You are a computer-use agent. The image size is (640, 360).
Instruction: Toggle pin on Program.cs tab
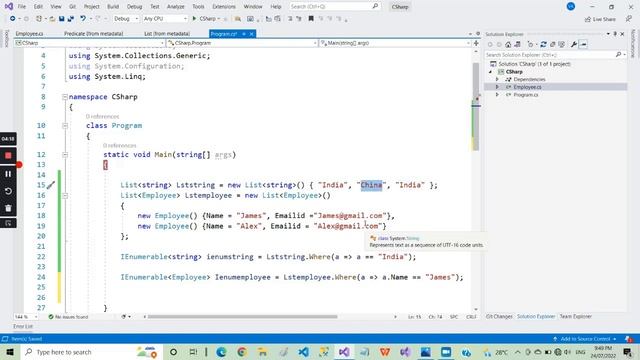click(x=244, y=34)
